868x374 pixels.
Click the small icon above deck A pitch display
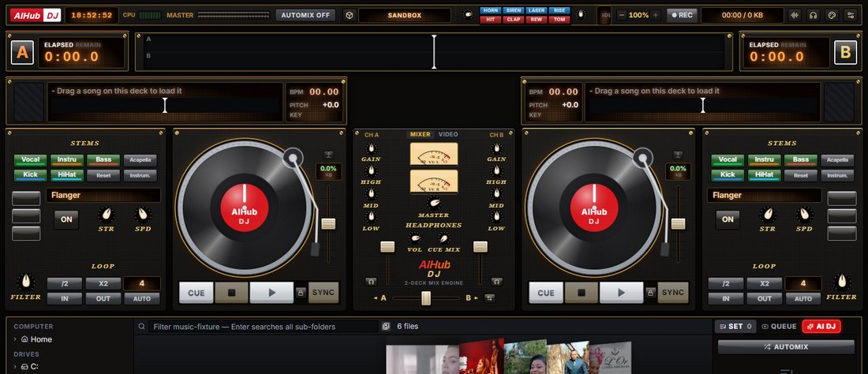point(328,155)
